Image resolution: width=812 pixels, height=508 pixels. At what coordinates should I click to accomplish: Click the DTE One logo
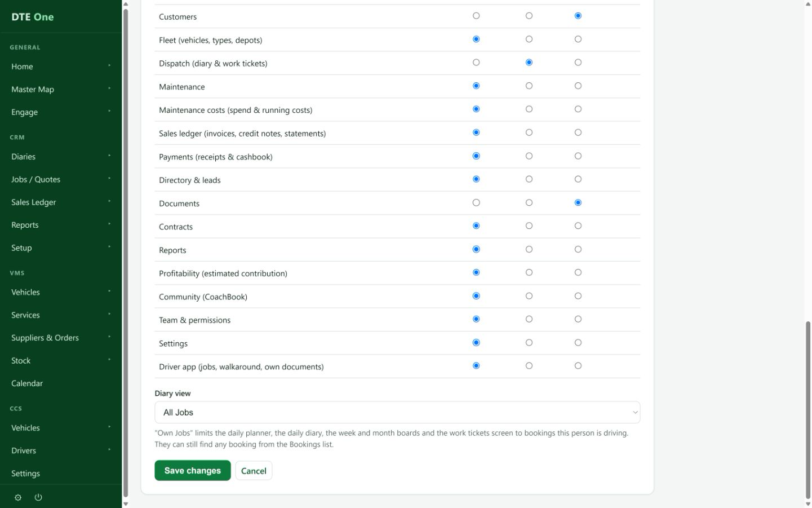pyautogui.click(x=33, y=17)
